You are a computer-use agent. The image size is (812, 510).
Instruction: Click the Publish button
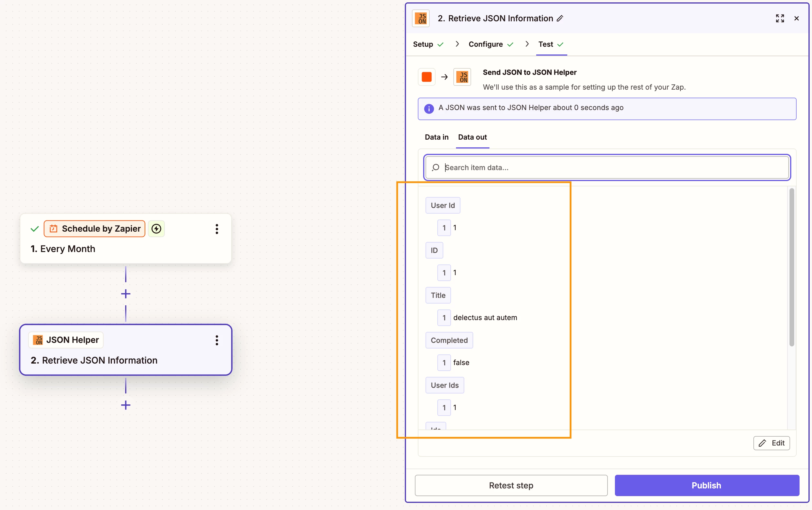[706, 485]
